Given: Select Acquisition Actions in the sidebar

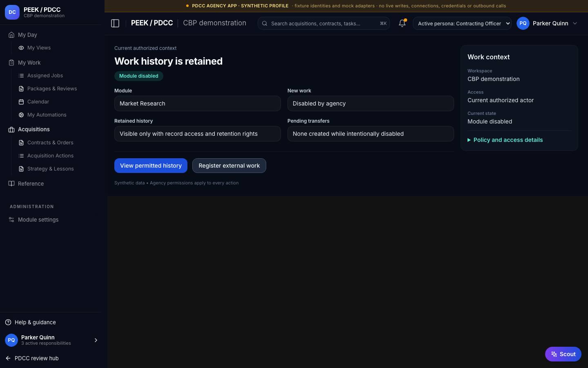Looking at the screenshot, I should point(50,156).
